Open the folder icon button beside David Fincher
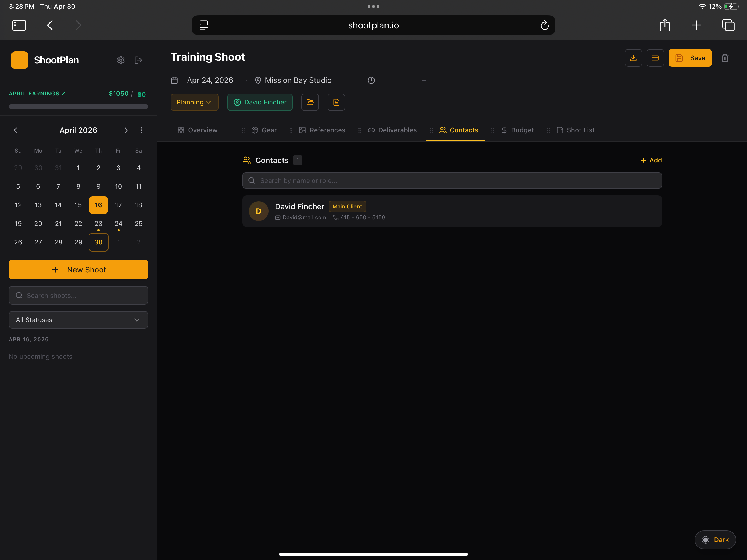The height and width of the screenshot is (560, 747). [x=310, y=102]
